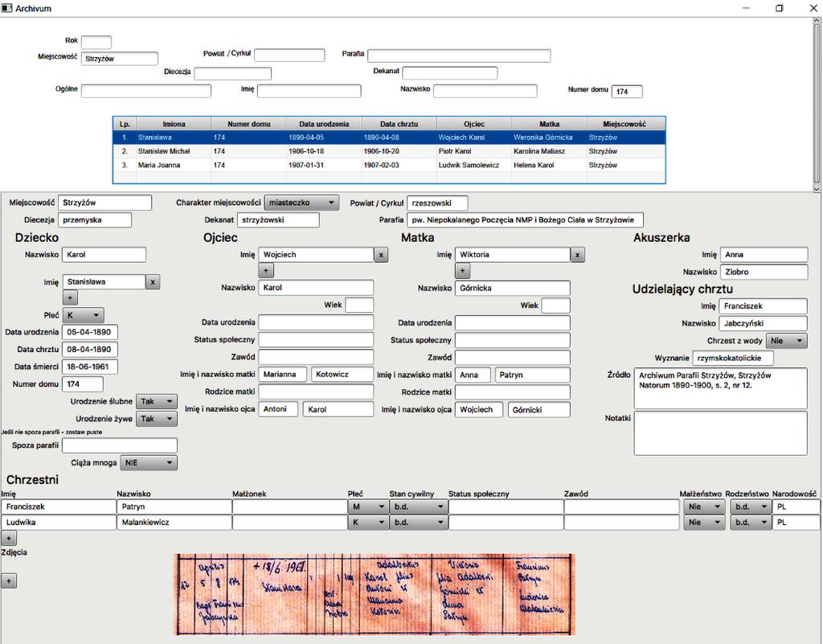Add a photo with the Zdjęcia plus button
Image resolution: width=823 pixels, height=644 pixels.
click(x=9, y=581)
